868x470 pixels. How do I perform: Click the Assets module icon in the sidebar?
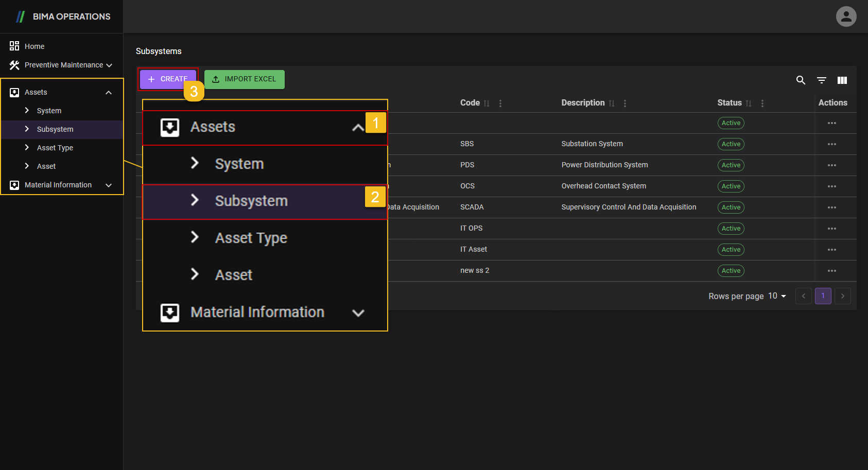pos(13,92)
